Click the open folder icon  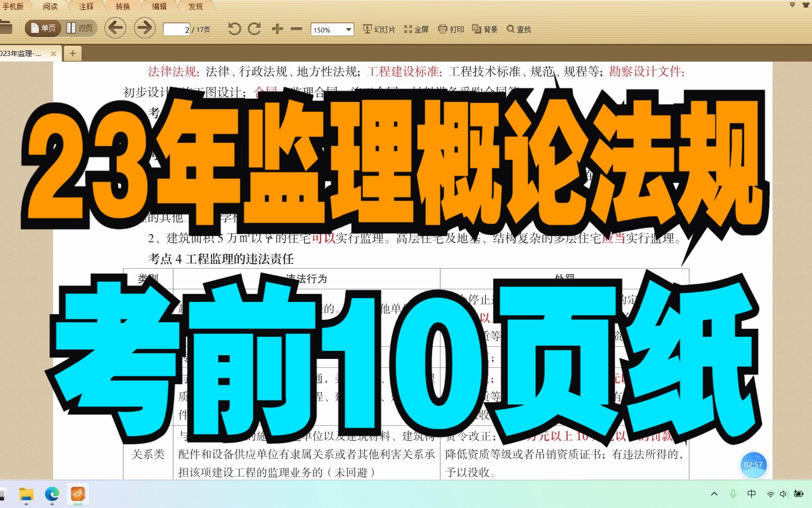(6, 27)
